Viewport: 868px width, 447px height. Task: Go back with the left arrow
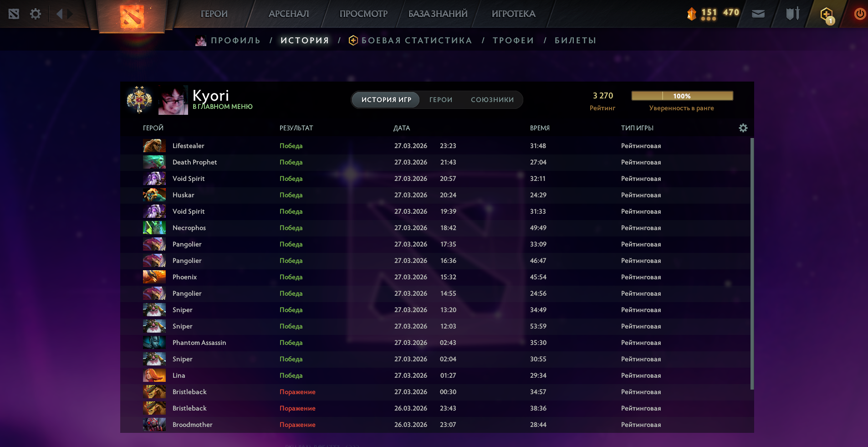(59, 14)
